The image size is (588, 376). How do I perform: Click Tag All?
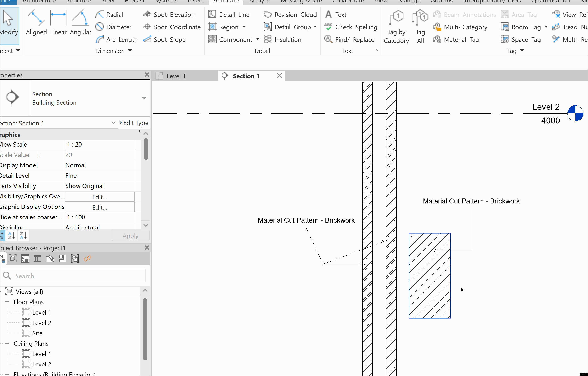(x=420, y=27)
